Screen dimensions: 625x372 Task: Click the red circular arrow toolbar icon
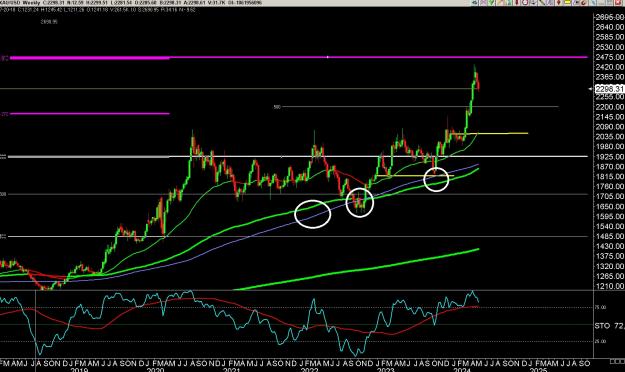(x=584, y=2)
